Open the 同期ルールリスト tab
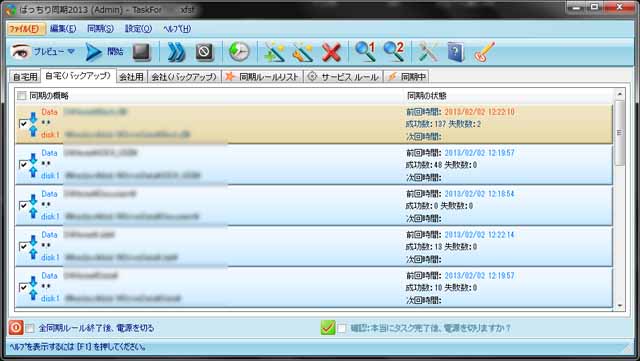Viewport: 640px width, 361px height. click(x=262, y=76)
